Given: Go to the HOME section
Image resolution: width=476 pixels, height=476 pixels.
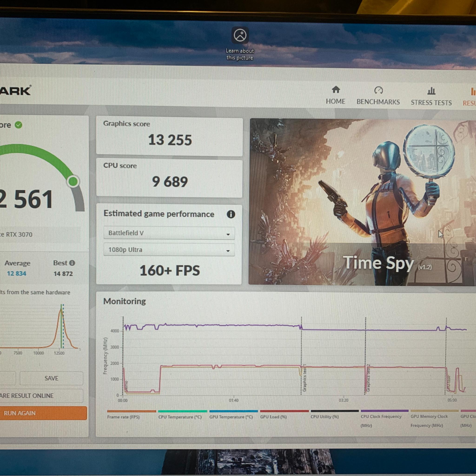Looking at the screenshot, I should pos(336,95).
